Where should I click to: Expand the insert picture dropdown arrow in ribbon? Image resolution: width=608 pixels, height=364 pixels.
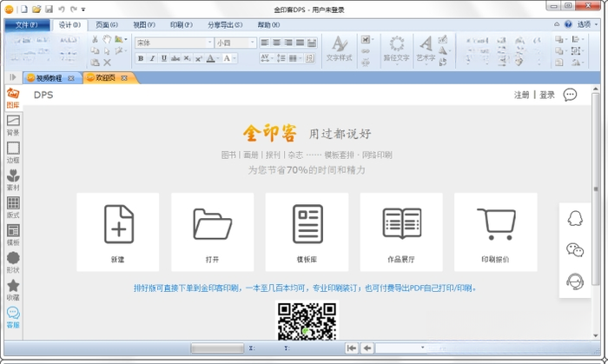pos(126,39)
